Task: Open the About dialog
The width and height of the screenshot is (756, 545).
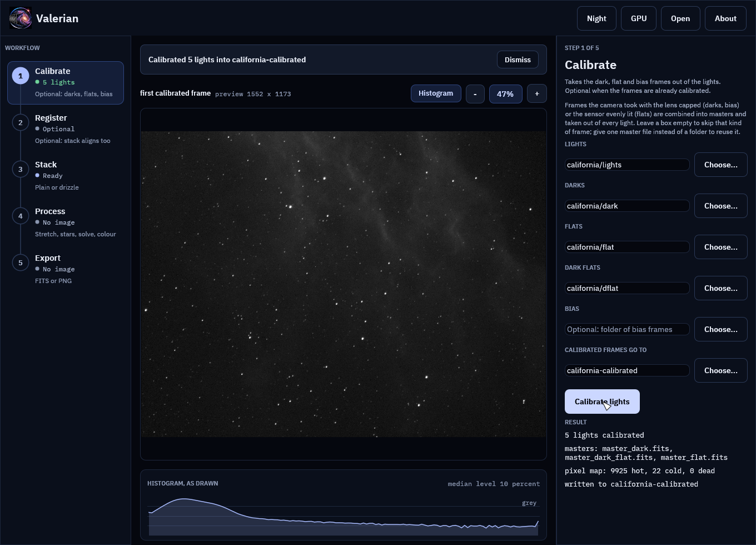Action: point(725,18)
